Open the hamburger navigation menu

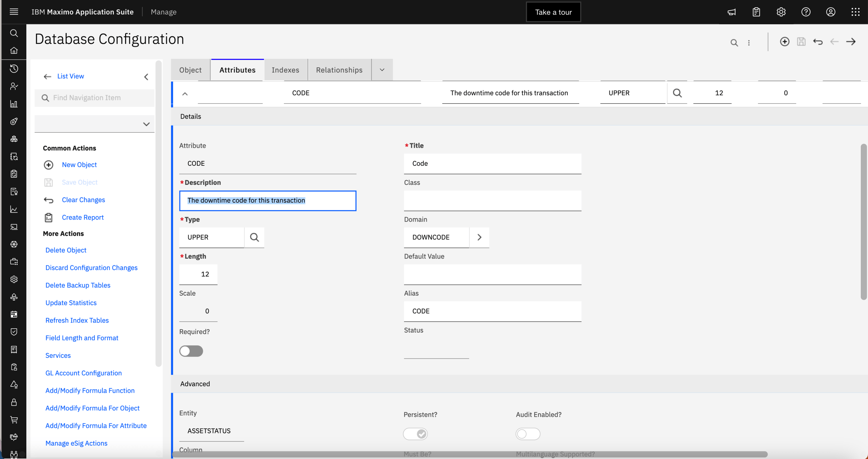click(14, 12)
